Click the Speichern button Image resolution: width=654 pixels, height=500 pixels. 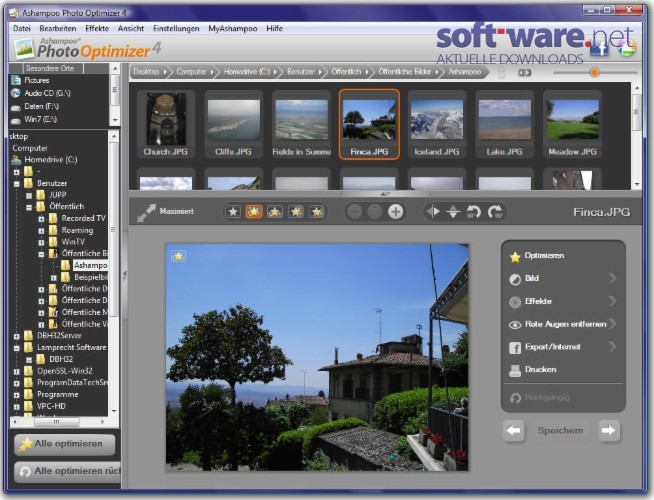coord(560,431)
